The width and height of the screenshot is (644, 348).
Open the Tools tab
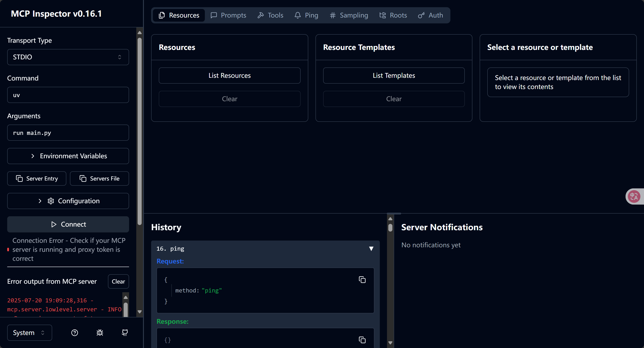click(x=271, y=15)
